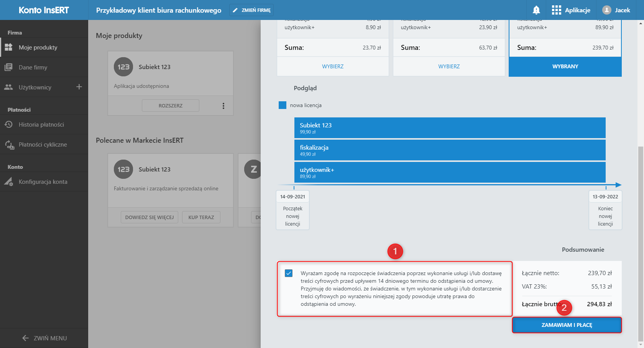Click the Łącznie netto 239,70 zł value

coord(600,273)
